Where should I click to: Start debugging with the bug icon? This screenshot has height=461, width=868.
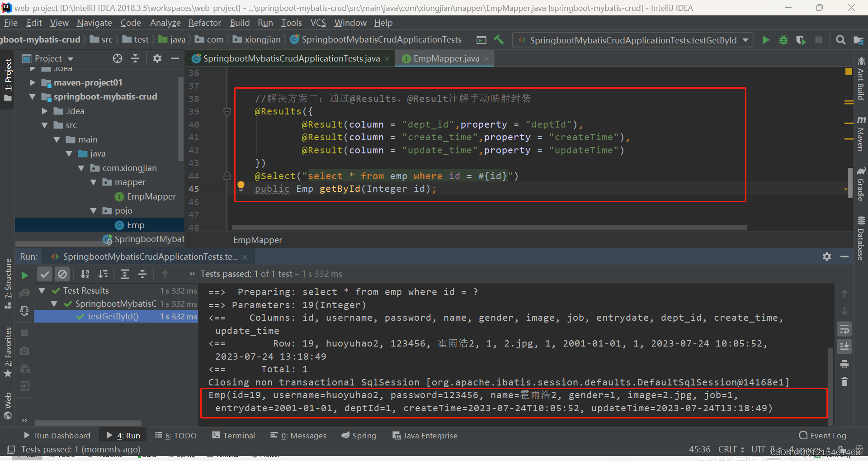coord(783,40)
